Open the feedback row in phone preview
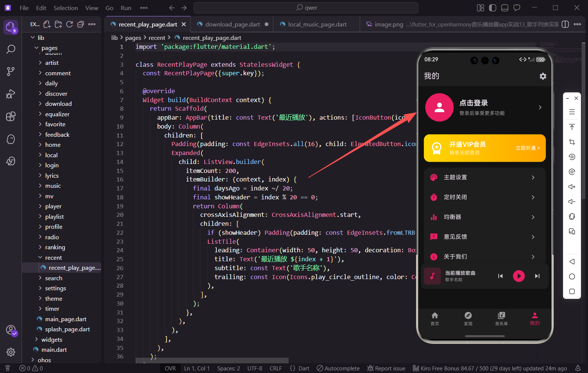 [x=484, y=237]
